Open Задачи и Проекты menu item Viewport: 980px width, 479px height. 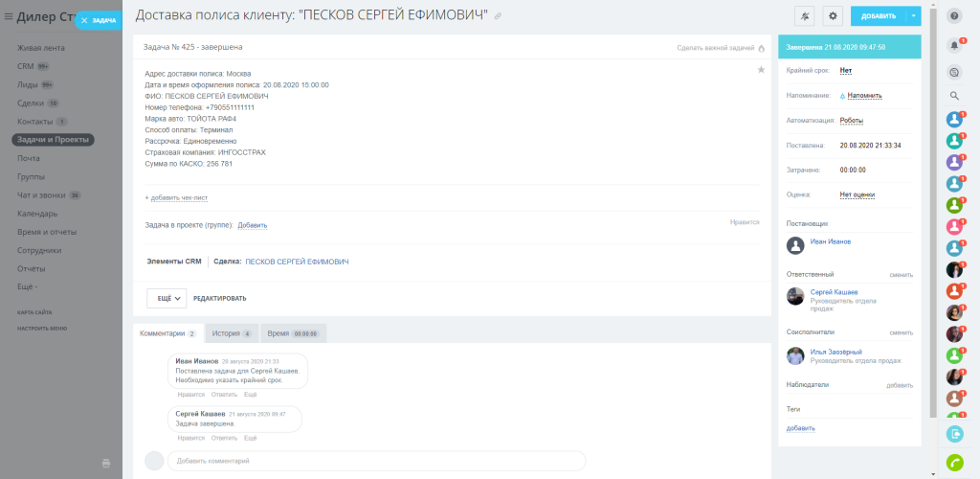pyautogui.click(x=54, y=140)
